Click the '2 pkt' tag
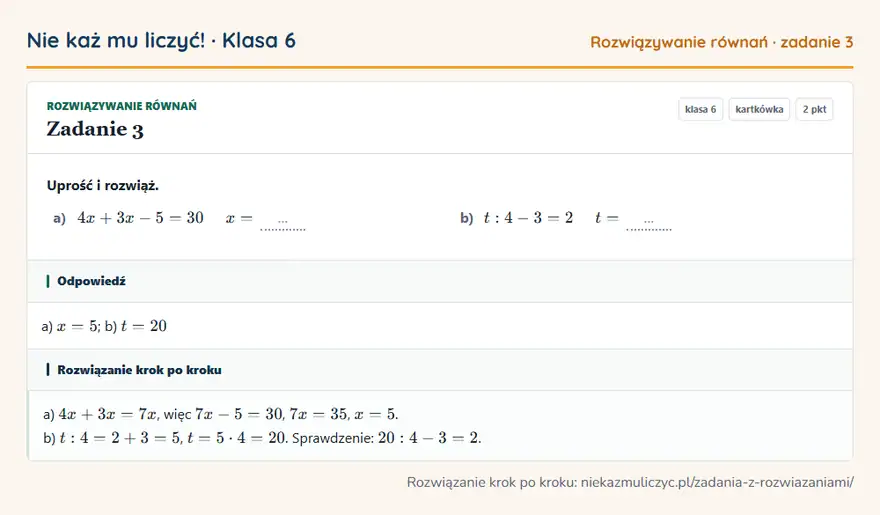 click(x=814, y=109)
